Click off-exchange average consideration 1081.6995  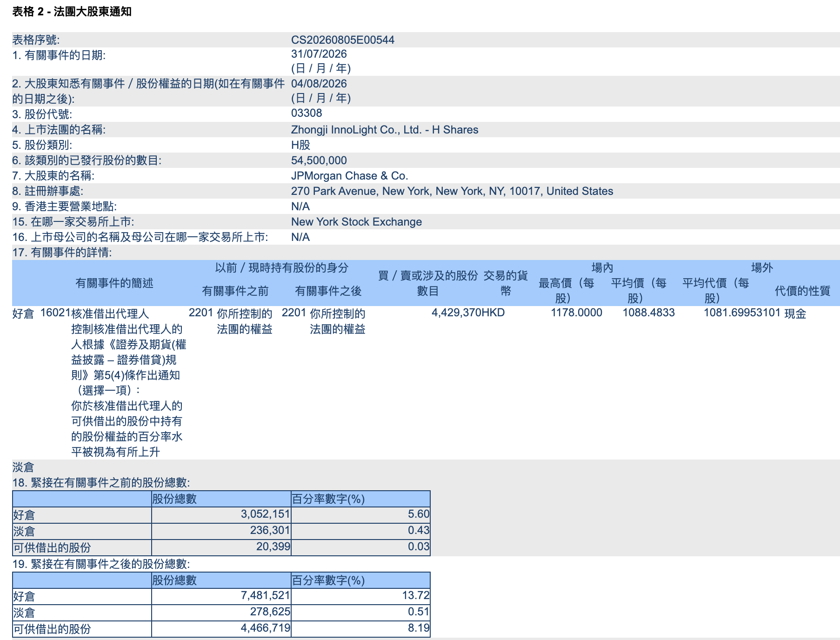(730, 313)
